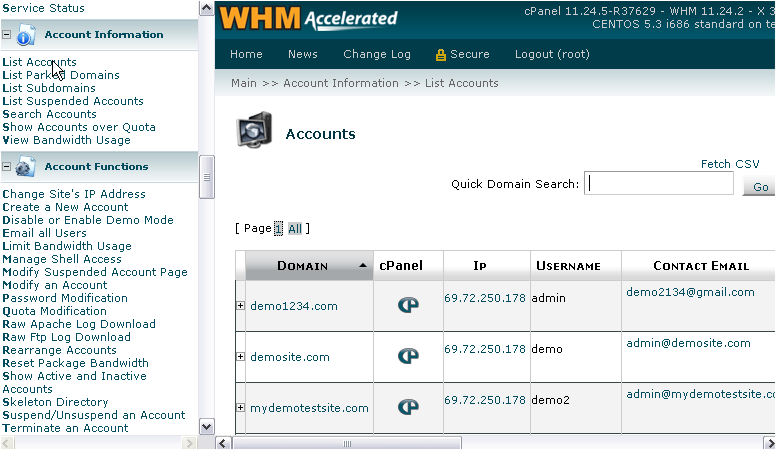Open Password Modification
This screenshot has width=776, height=450.
[x=65, y=298]
